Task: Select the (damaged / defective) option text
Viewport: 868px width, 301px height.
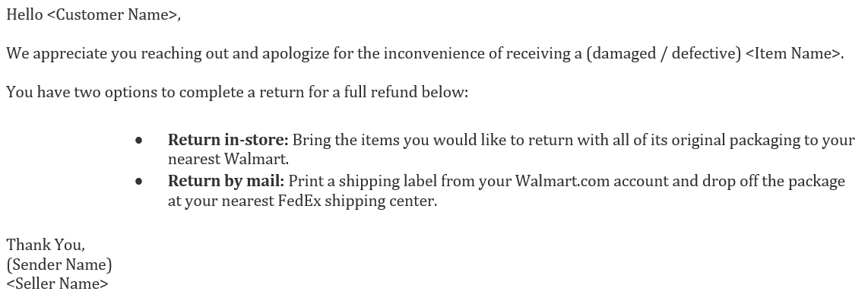Action: [x=664, y=54]
